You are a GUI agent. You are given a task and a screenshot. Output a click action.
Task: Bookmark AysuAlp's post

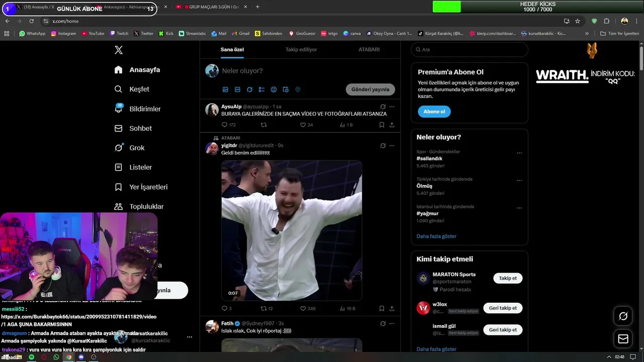click(x=382, y=125)
